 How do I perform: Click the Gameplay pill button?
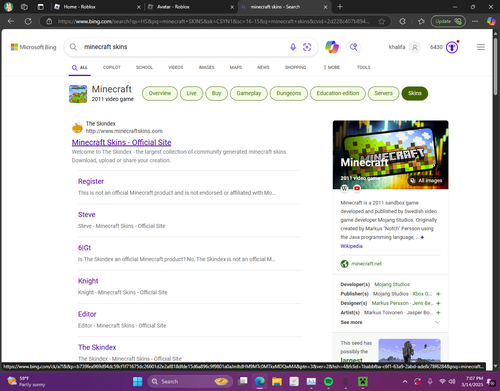point(249,93)
